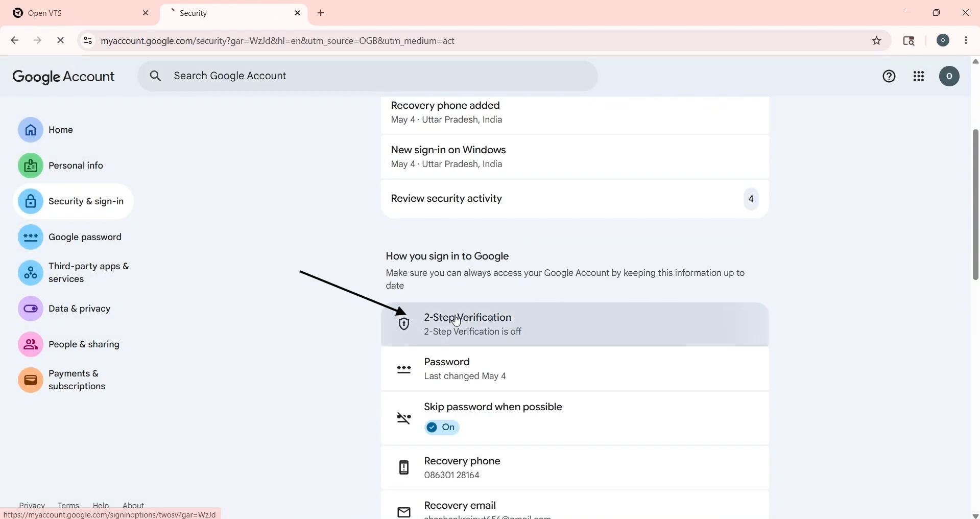The image size is (980, 519).
Task: Open the Google Account help icon
Action: [889, 77]
